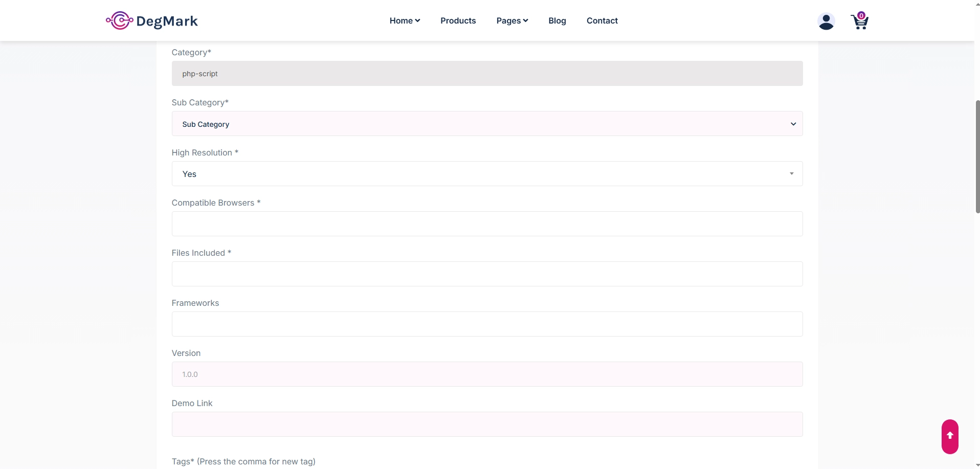Navigate to the Contact page

[602, 20]
